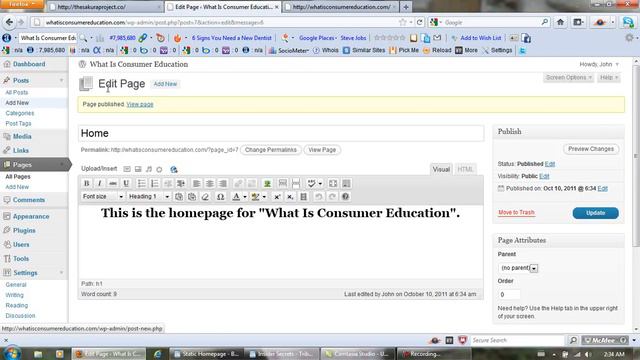Viewport: 640px width, 360px height.
Task: Insert a link with the chain icon
Action: tap(238, 184)
